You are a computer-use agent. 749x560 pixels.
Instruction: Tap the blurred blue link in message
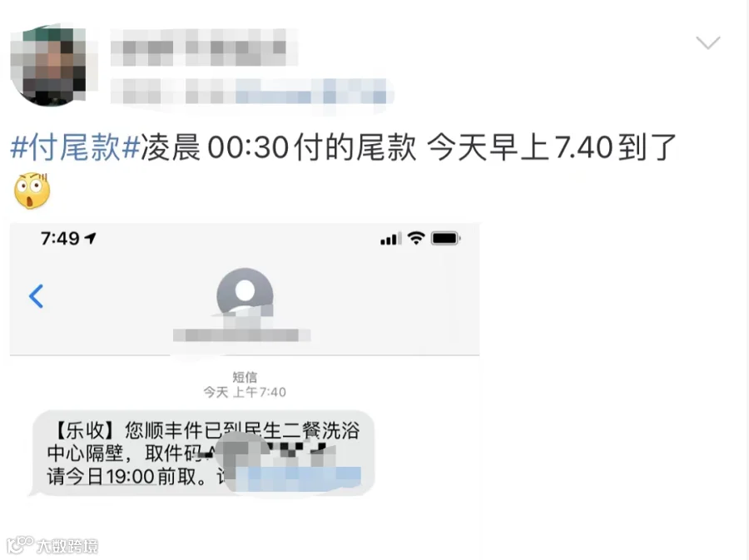(298, 478)
